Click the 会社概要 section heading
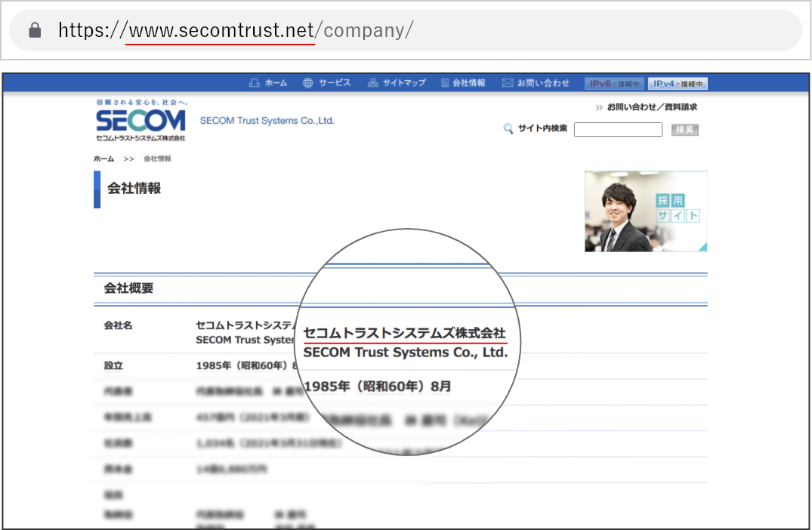The width and height of the screenshot is (812, 530). 128,288
